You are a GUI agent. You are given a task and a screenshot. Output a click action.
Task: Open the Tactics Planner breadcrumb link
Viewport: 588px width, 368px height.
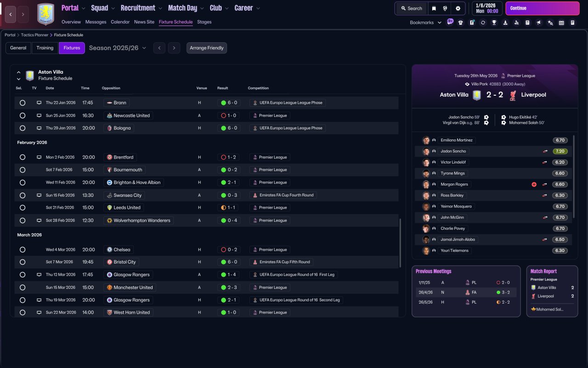35,35
